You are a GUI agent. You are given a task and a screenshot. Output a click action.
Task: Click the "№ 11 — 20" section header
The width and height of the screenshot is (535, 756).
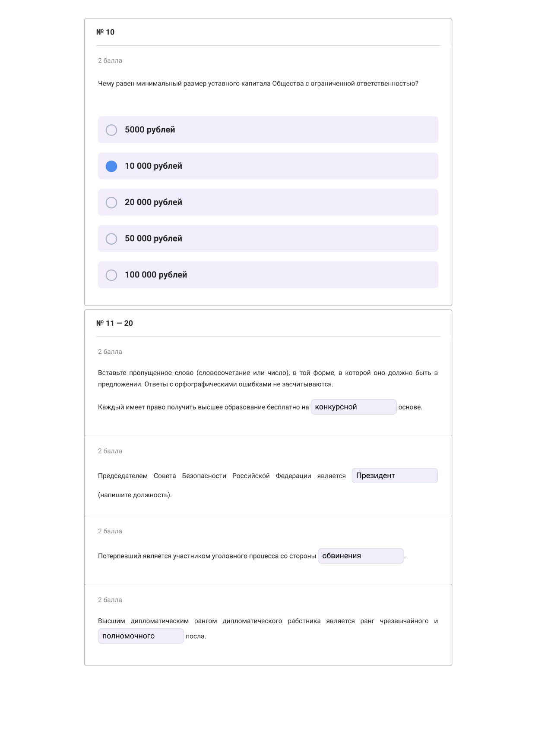click(114, 323)
